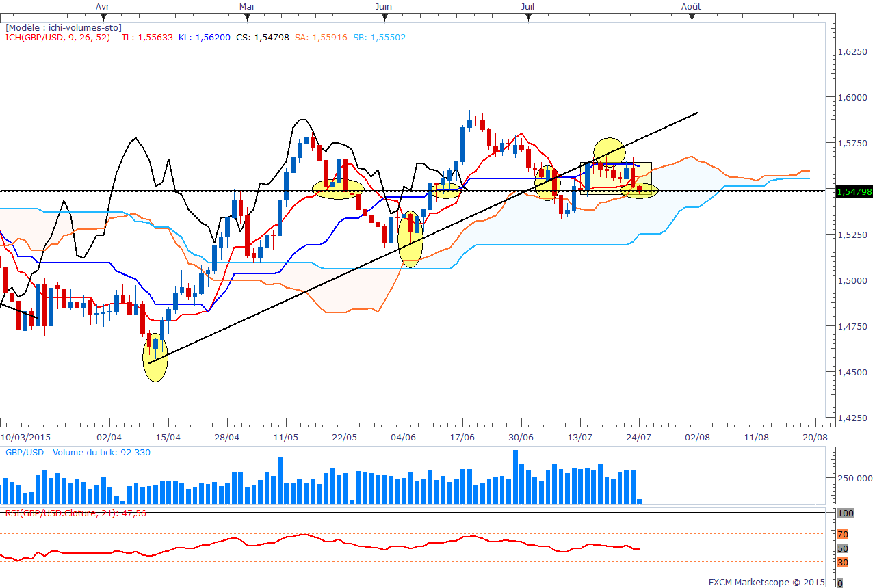Select the yellow ellipse at the April low
This screenshot has height=588, width=875.
click(x=155, y=360)
